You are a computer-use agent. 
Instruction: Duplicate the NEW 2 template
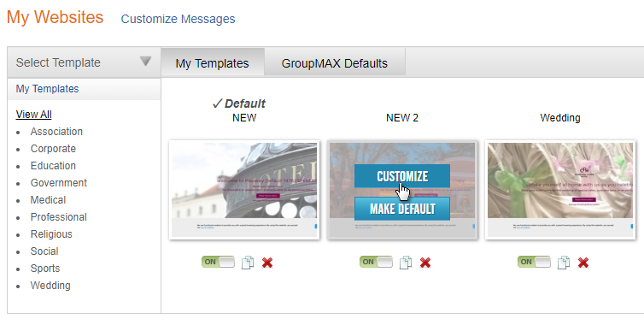[x=406, y=263]
